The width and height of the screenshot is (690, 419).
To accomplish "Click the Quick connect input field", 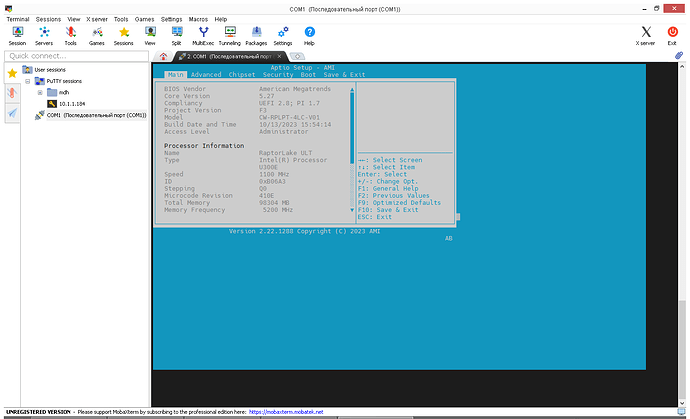I will [x=77, y=56].
